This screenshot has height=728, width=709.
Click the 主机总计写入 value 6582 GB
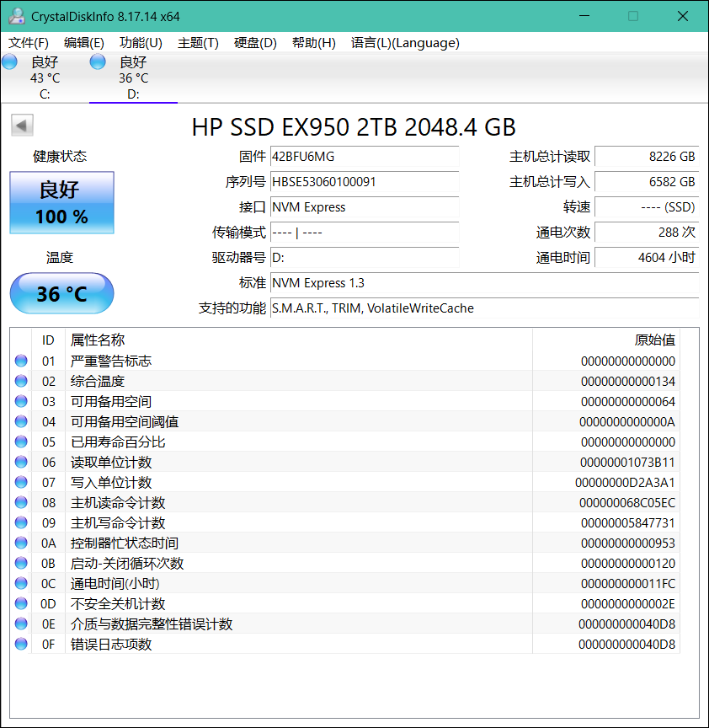pos(647,181)
